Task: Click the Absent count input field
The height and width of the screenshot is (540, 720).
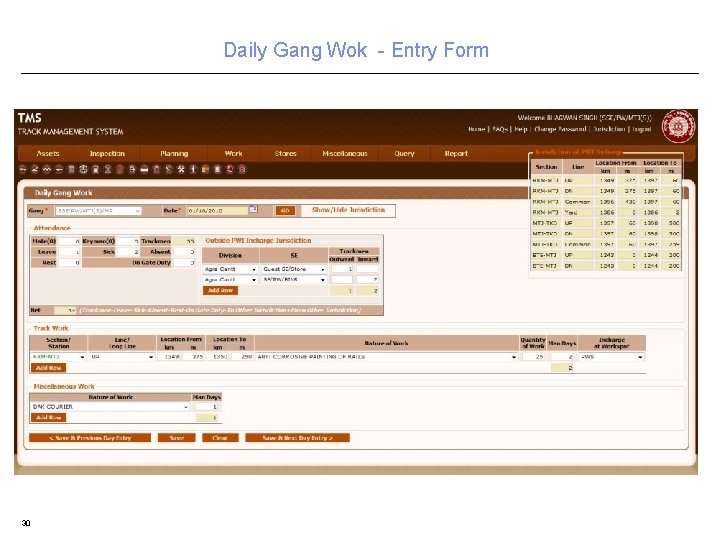Action: coord(185,252)
